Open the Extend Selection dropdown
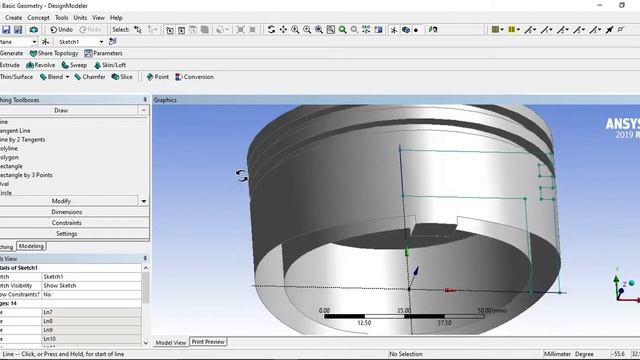 [x=227, y=30]
